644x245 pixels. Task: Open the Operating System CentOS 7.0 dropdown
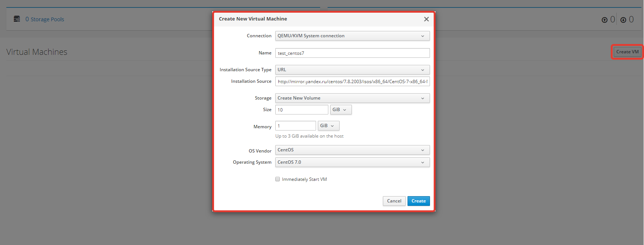pyautogui.click(x=352, y=162)
